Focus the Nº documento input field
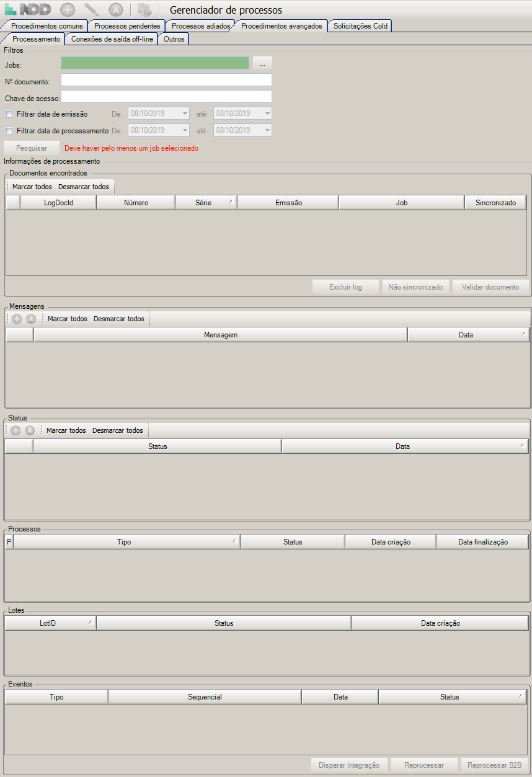 (x=166, y=80)
